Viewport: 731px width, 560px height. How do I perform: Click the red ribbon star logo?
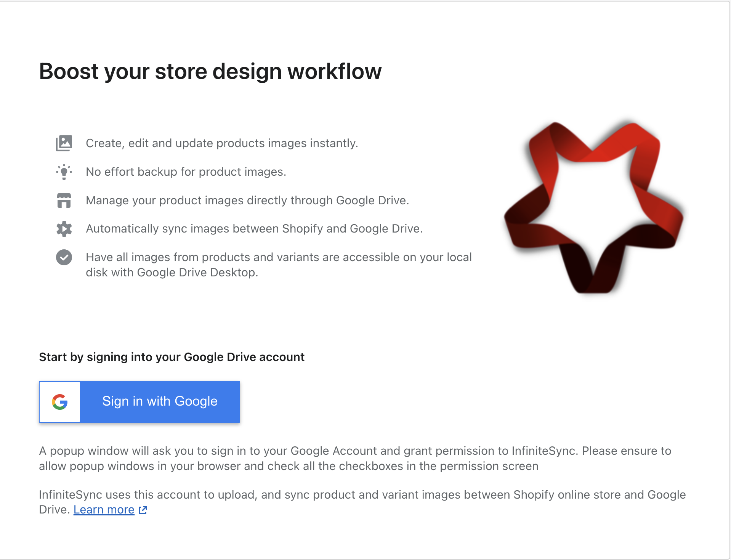593,208
